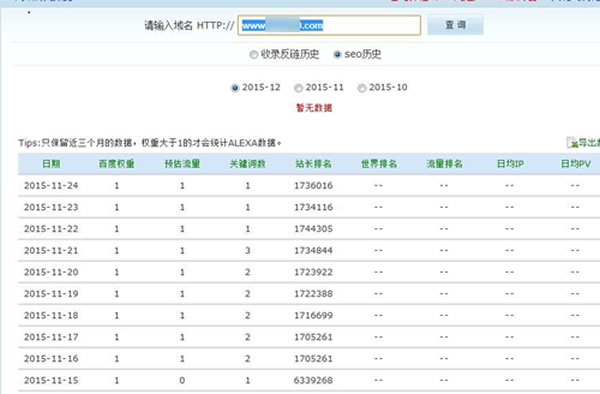Choose the 2015-11 month option

298,88
